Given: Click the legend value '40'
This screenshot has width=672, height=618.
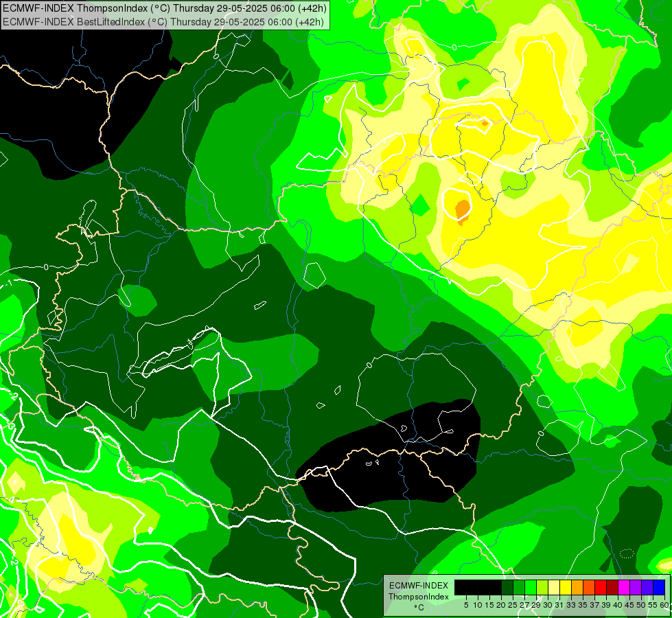Looking at the screenshot, I should click(618, 605).
